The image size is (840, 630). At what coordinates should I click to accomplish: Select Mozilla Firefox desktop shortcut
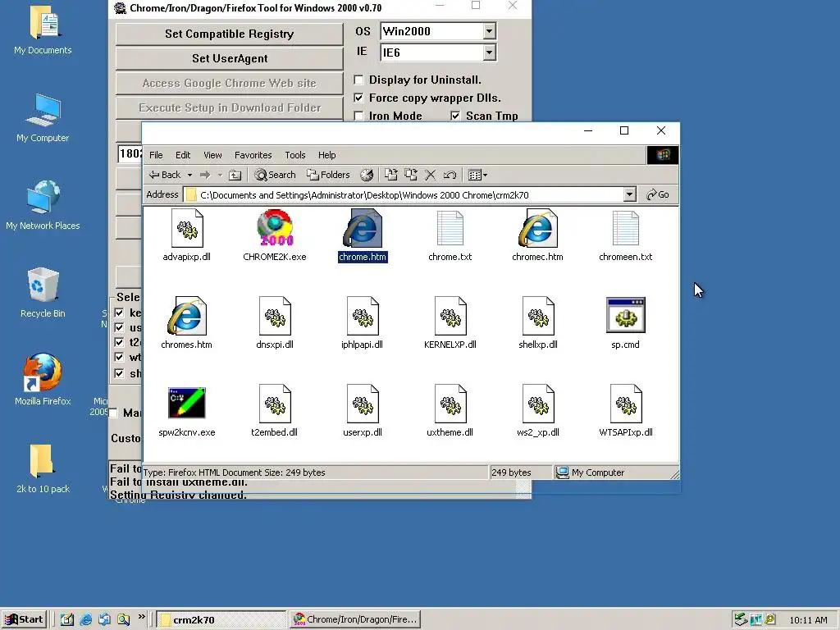pyautogui.click(x=43, y=379)
